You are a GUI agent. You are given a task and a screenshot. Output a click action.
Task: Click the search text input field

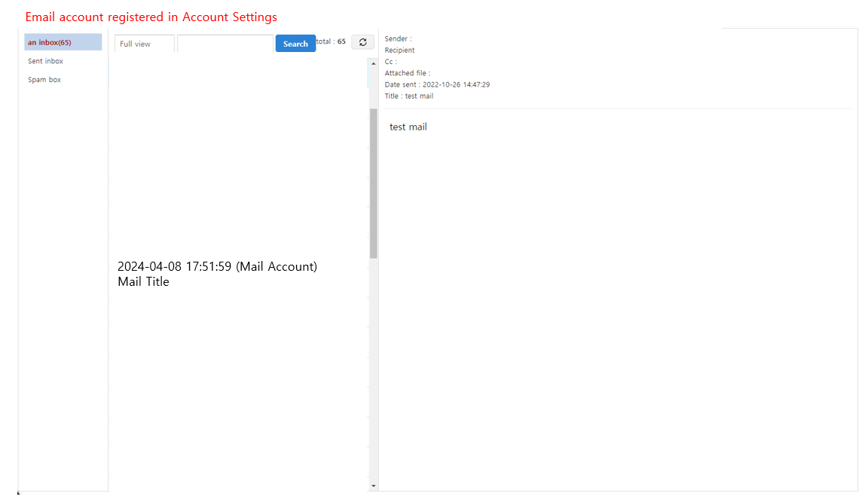225,43
